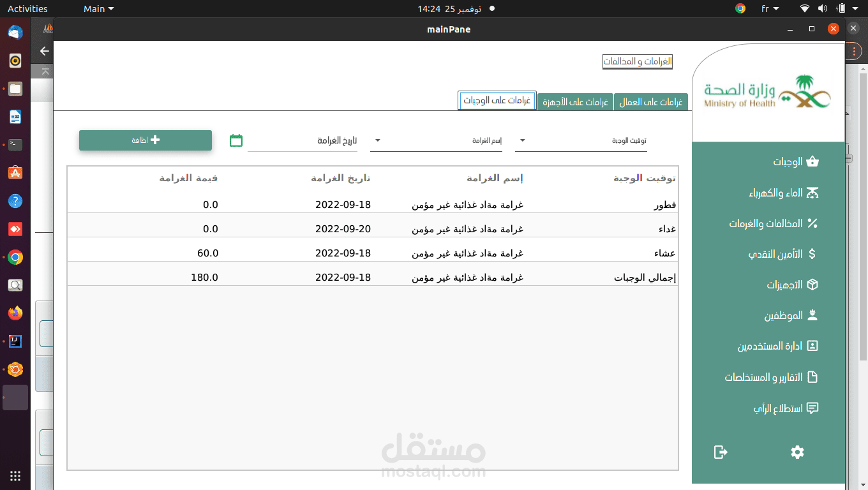Open the Wi-Fi indicator in top bar
Screen dimensions: 868x490
(805, 8)
